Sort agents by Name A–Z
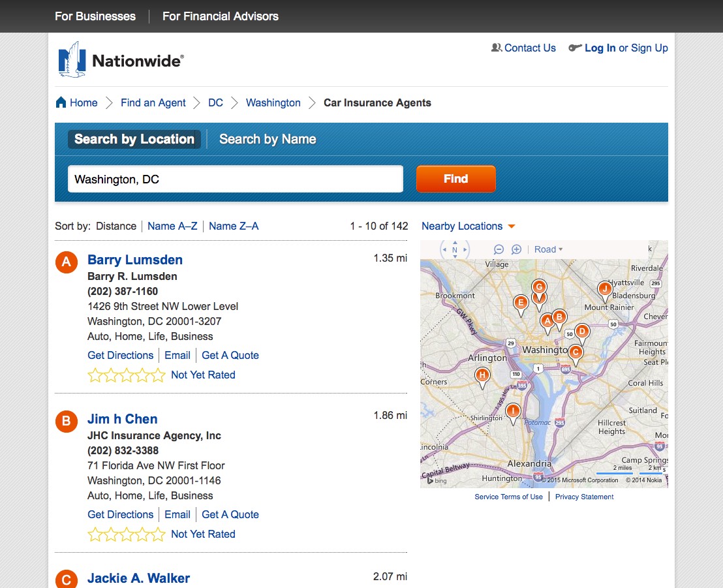Image resolution: width=723 pixels, height=588 pixels. click(172, 226)
